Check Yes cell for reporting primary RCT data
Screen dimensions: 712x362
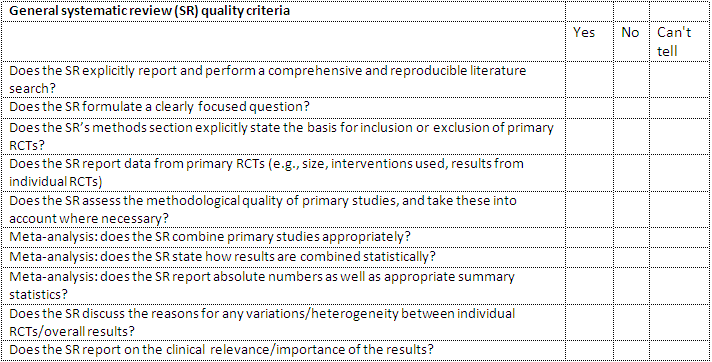[588, 173]
